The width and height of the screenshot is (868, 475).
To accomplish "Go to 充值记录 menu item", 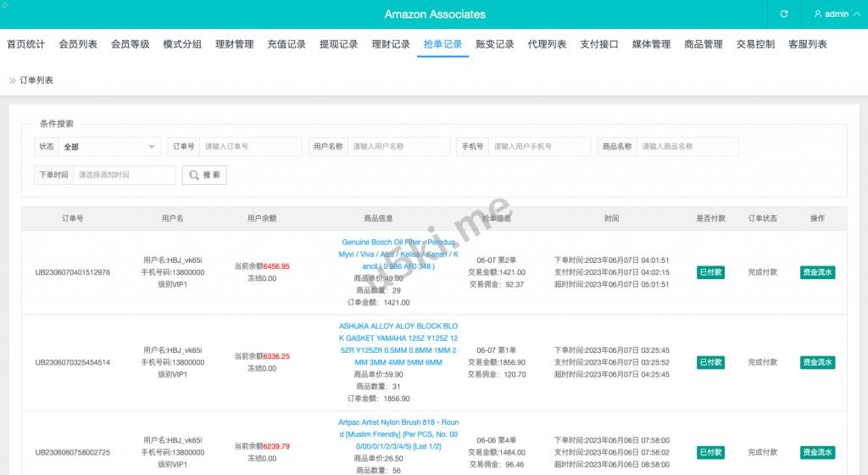I will click(287, 44).
